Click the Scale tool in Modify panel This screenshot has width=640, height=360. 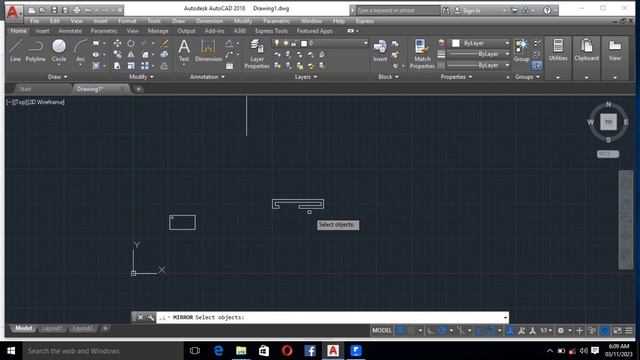(x=131, y=66)
